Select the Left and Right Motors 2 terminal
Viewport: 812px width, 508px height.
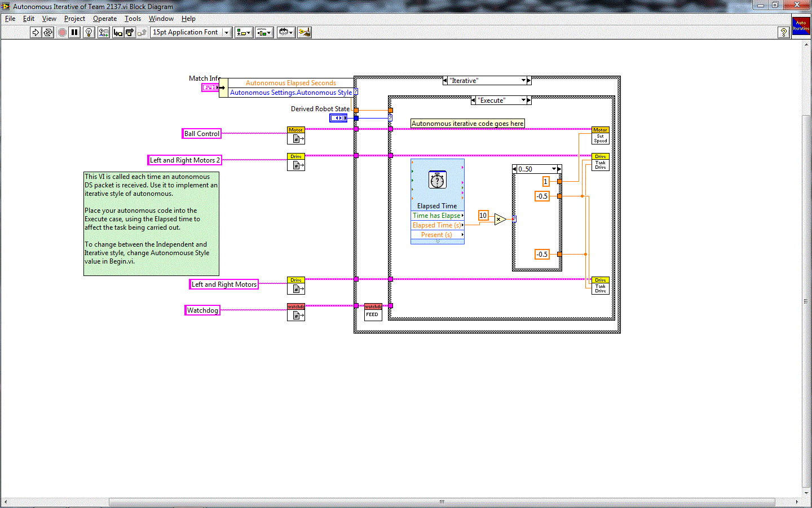click(184, 160)
